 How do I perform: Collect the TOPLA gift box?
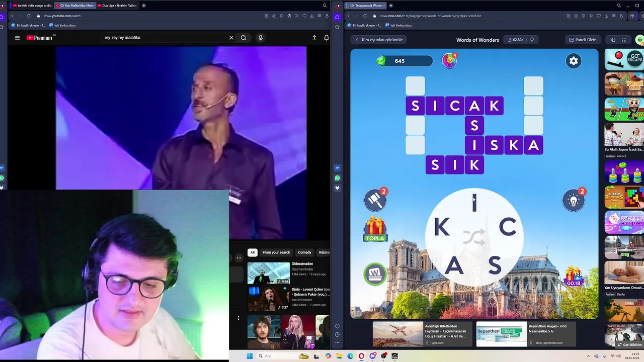click(x=375, y=229)
